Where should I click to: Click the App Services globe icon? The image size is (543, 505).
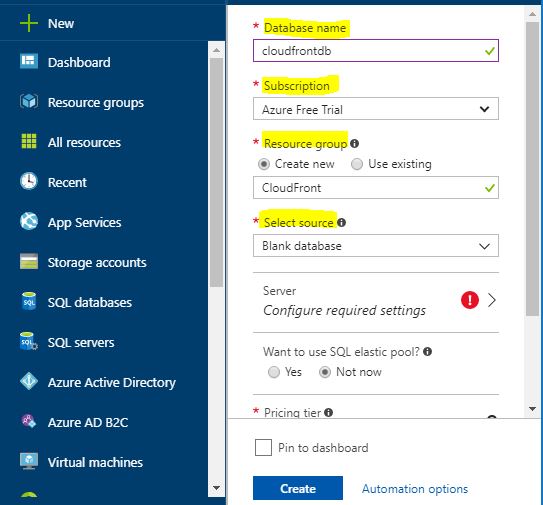point(29,221)
